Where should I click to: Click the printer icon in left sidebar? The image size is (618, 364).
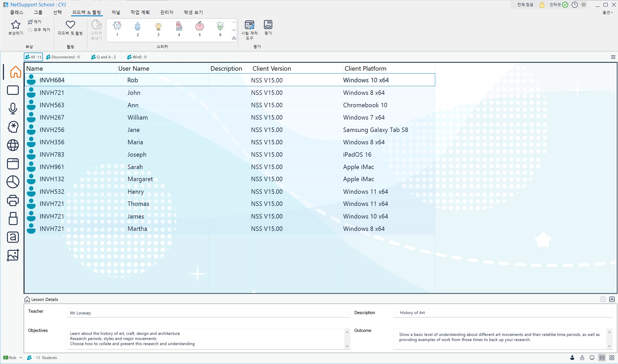(x=13, y=200)
